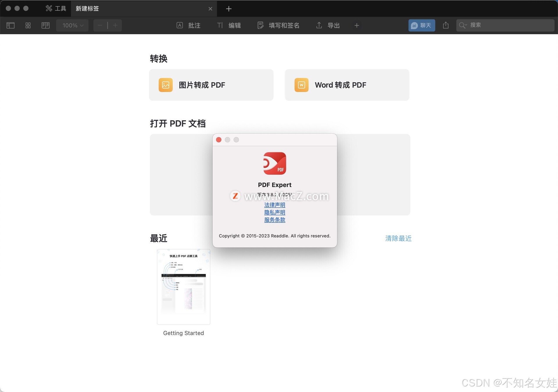
Task: Focus the 搜索 search field
Action: click(x=505, y=26)
